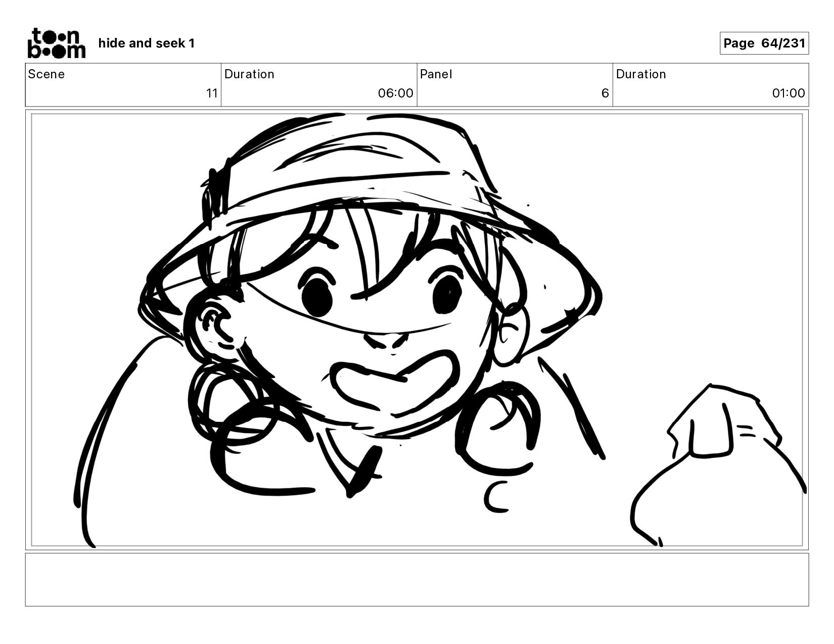Screen dimensions: 834x644
Task: Click the 'Page 64/231' indicator
Action: 764,43
